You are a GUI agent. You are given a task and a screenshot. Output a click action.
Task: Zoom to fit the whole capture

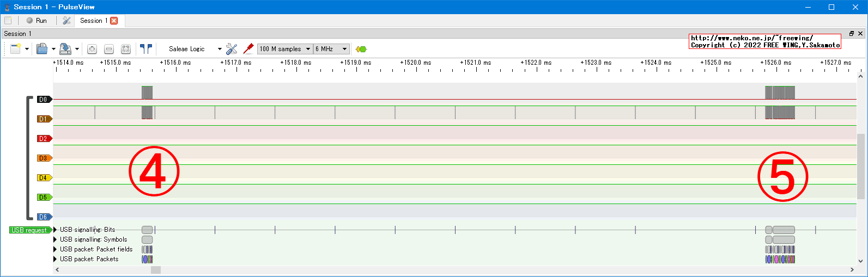[x=126, y=49]
